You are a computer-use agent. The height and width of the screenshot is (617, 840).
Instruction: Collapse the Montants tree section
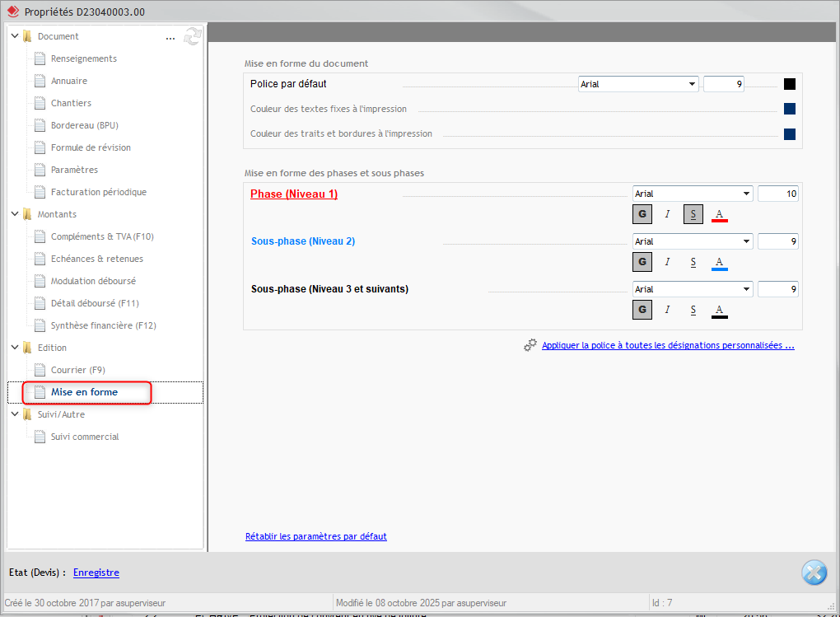tap(15, 214)
